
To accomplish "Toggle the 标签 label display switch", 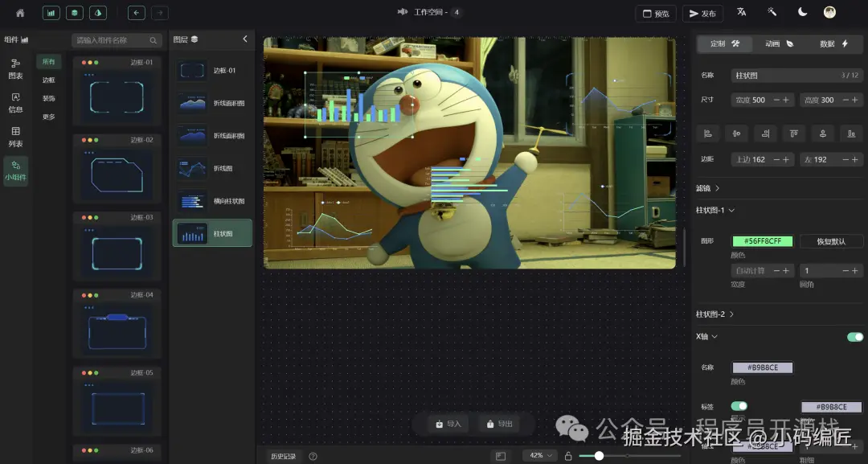I will [739, 406].
